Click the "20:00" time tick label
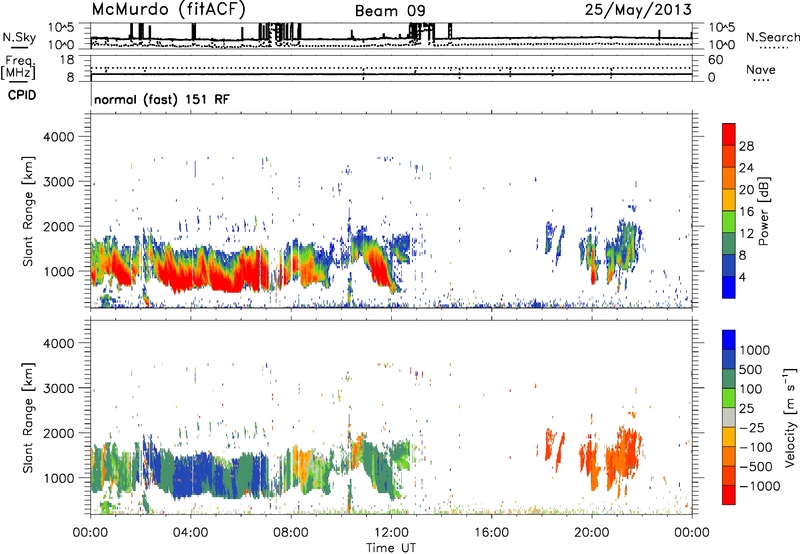 coord(591,533)
